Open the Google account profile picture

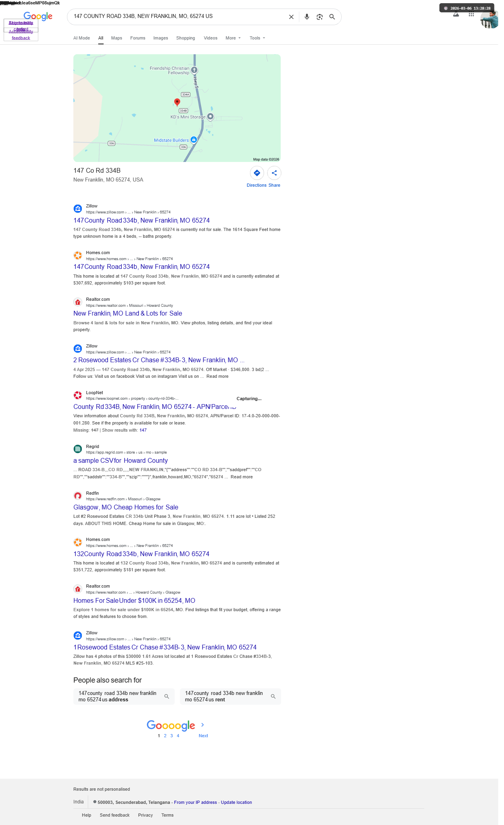489,19
